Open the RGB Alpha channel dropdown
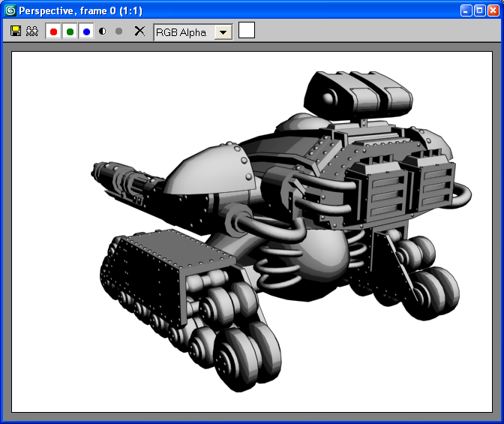This screenshot has height=424, width=504. tap(193, 32)
